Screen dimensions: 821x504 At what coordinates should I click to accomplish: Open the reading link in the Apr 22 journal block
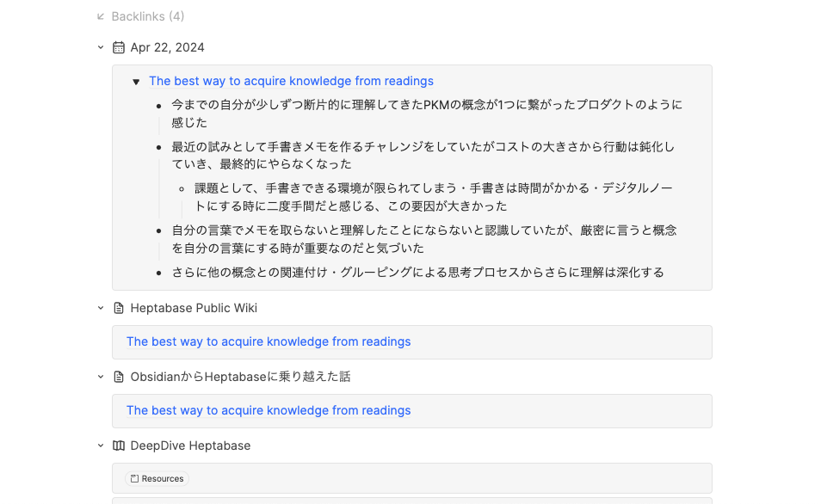pyautogui.click(x=291, y=81)
